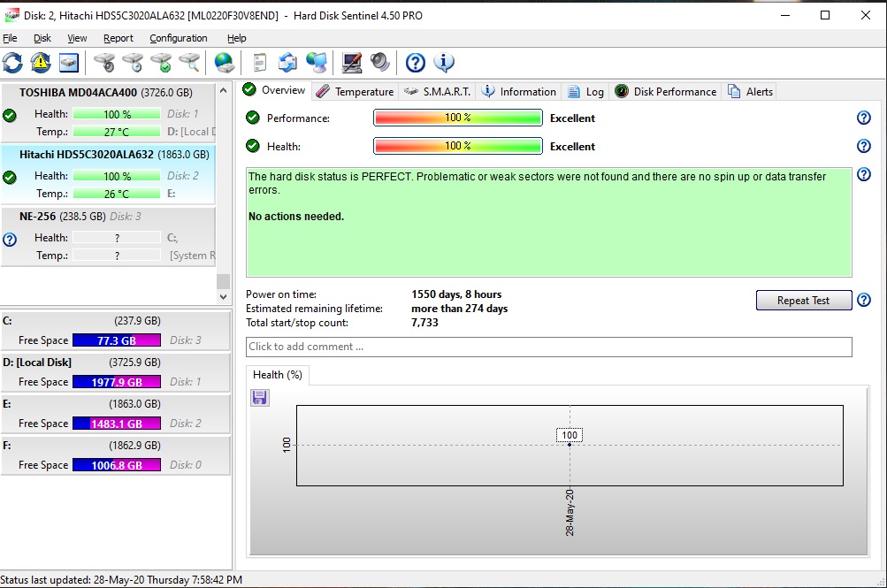
Task: Click the envelope with blue arrows icon
Action: (x=288, y=63)
